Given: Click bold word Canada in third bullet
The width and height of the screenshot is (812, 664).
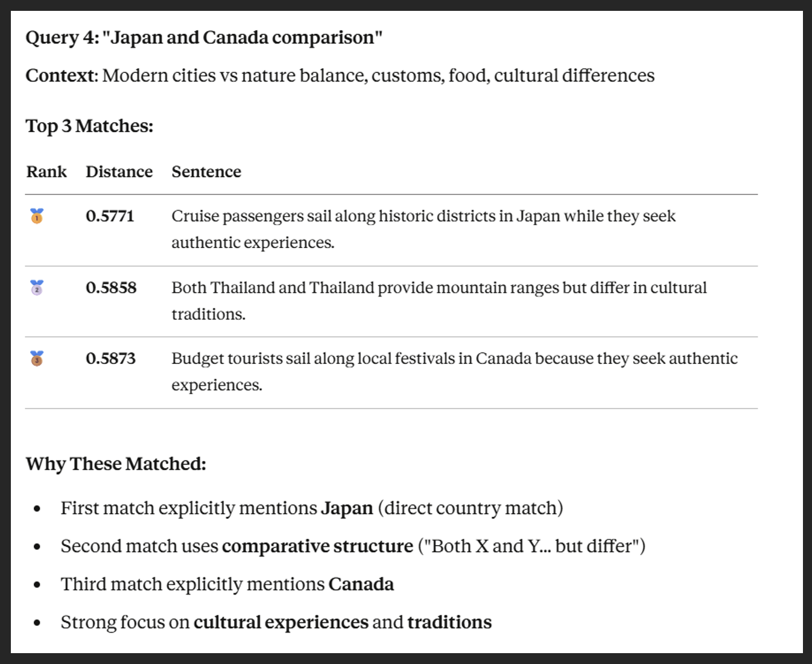Looking at the screenshot, I should tap(361, 584).
